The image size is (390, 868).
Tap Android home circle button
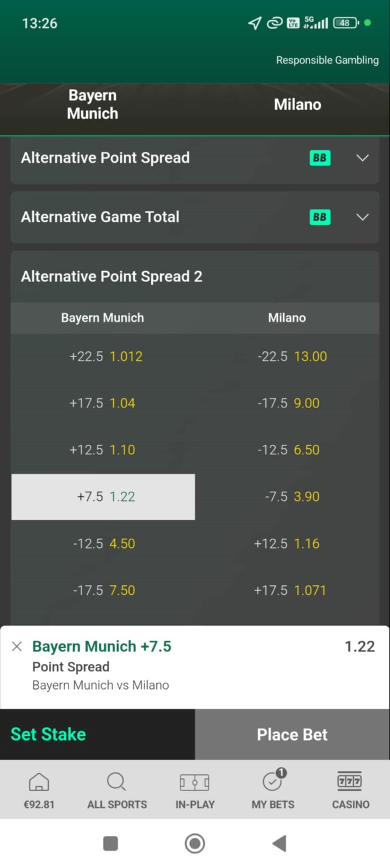point(195,843)
